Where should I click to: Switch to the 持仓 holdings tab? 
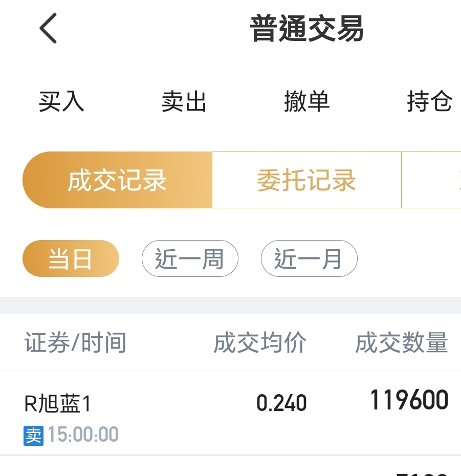click(429, 101)
